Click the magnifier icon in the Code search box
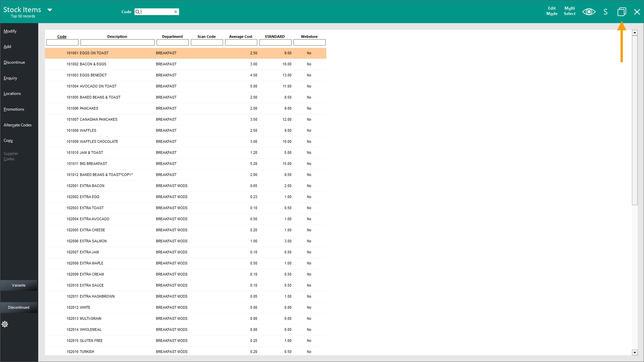Screen dimensions: 644x362 (138, 12)
